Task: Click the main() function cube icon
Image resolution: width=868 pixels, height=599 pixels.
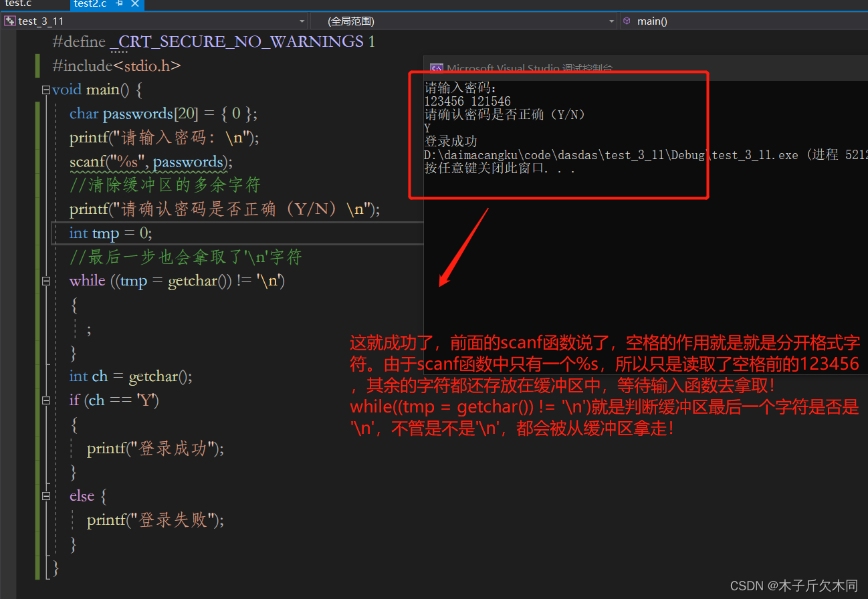Action: 627,21
